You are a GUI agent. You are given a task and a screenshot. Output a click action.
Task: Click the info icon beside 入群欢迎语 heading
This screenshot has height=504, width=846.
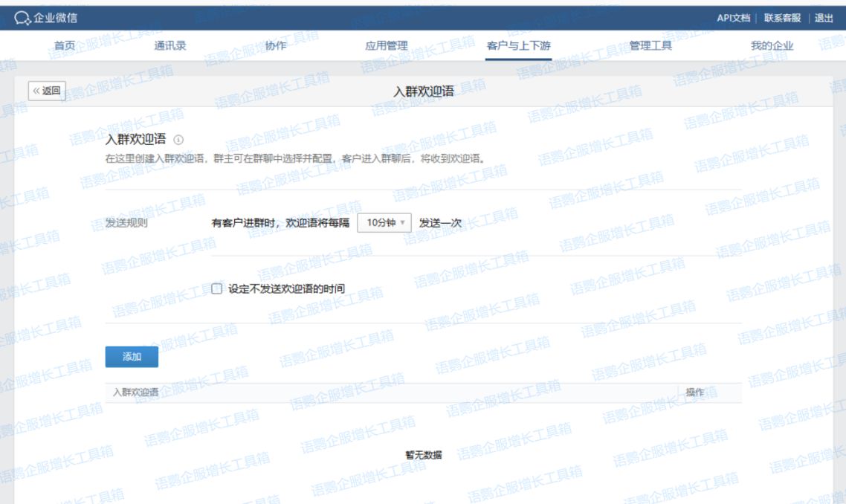click(x=178, y=140)
